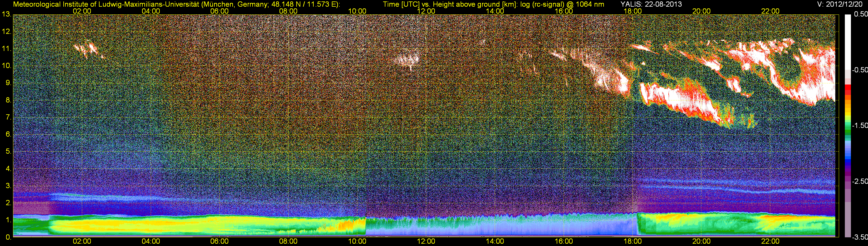The width and height of the screenshot is (868, 246).
Task: Click the '3.' height axis label
Action: pos(8,186)
